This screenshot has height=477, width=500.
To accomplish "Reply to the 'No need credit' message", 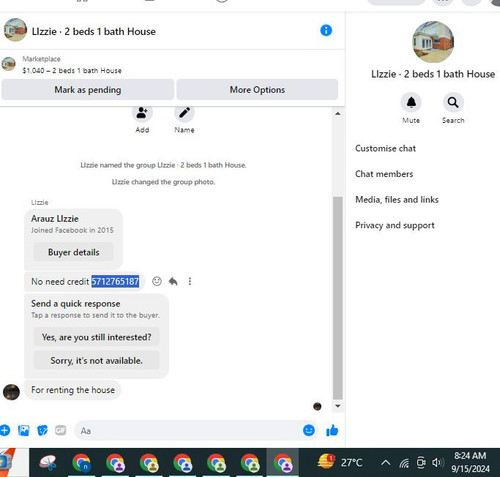I will coord(173,281).
